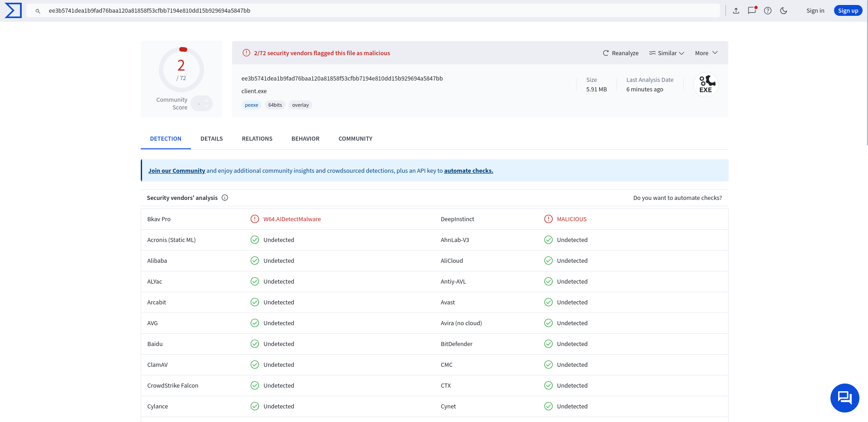Open the notifications chat icon

(x=752, y=10)
